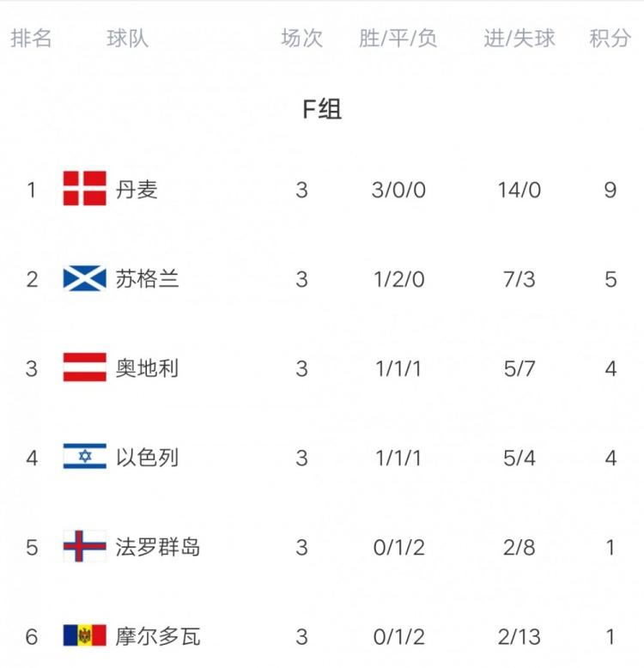Sort by 场次 column header
Screen dimensions: 644x668
coord(301,39)
